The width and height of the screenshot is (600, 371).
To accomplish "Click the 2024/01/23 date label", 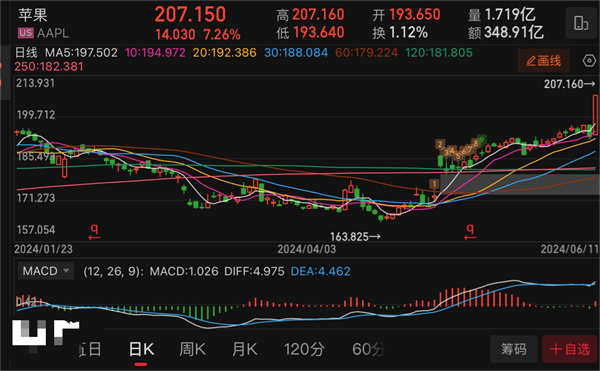I will coord(43,249).
